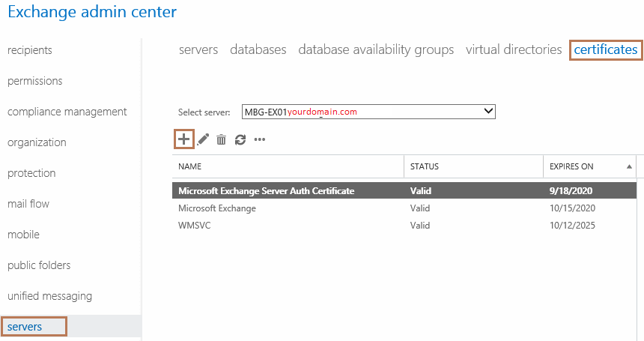
Task: Switch to the databases tab
Action: (x=258, y=49)
